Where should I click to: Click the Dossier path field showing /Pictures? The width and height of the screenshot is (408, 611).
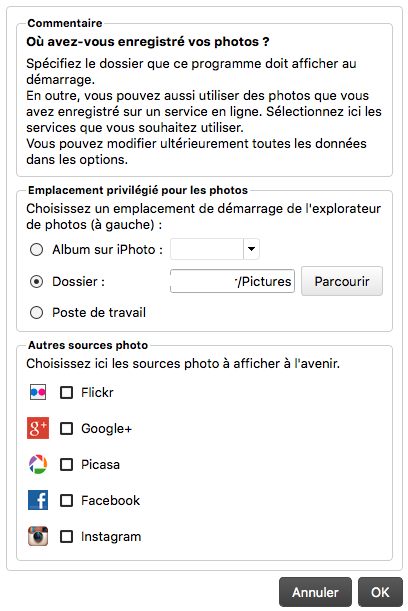tap(232, 281)
